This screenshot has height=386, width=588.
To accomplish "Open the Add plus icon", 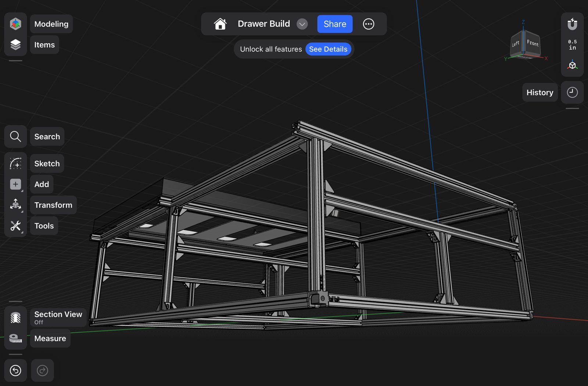I will [x=15, y=184].
